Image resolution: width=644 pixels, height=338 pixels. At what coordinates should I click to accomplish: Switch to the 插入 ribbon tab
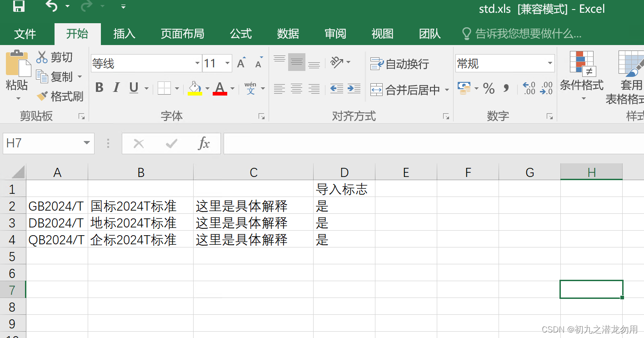click(124, 34)
